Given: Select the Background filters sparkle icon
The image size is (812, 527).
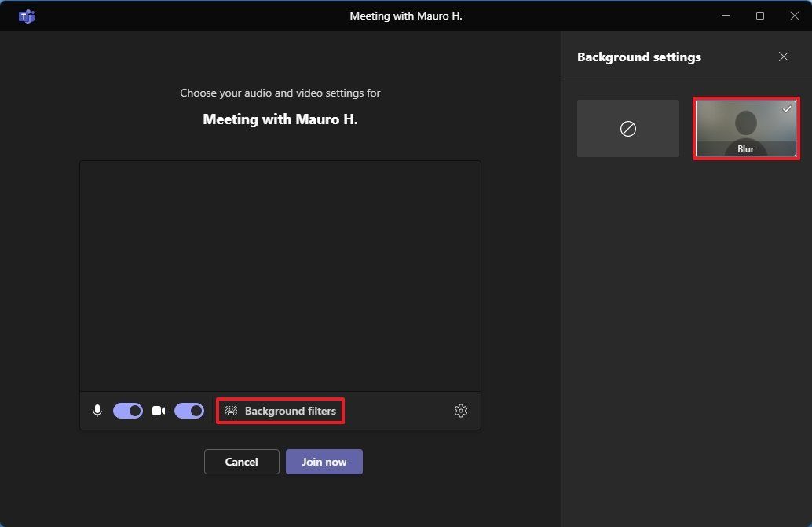Looking at the screenshot, I should tap(231, 410).
